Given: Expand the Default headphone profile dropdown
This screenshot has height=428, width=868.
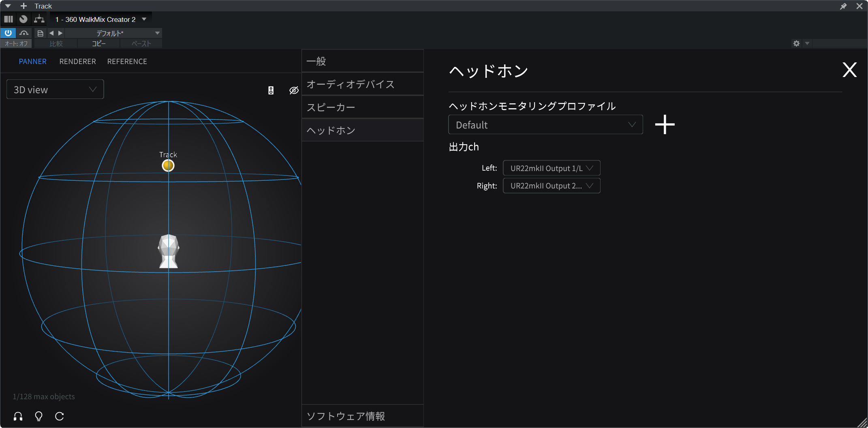Looking at the screenshot, I should pos(545,125).
